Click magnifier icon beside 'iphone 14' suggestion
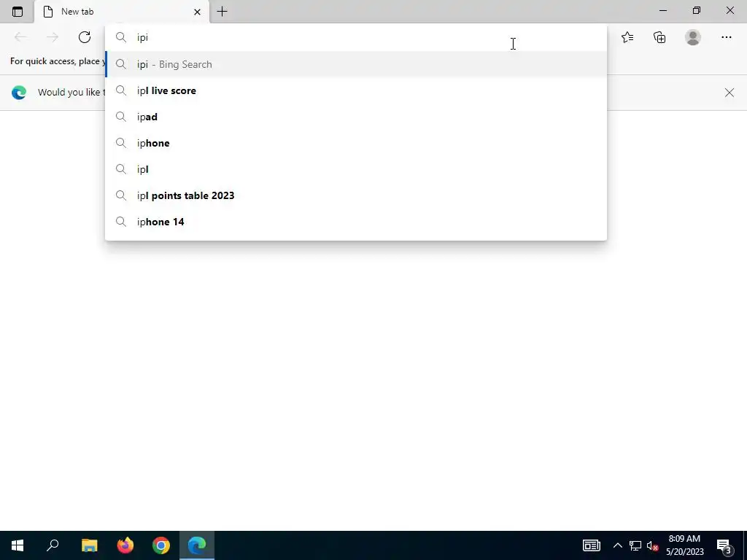Image resolution: width=747 pixels, height=560 pixels. tap(121, 222)
